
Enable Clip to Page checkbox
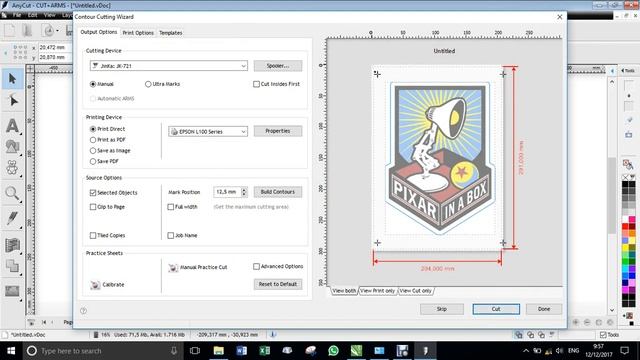93,207
